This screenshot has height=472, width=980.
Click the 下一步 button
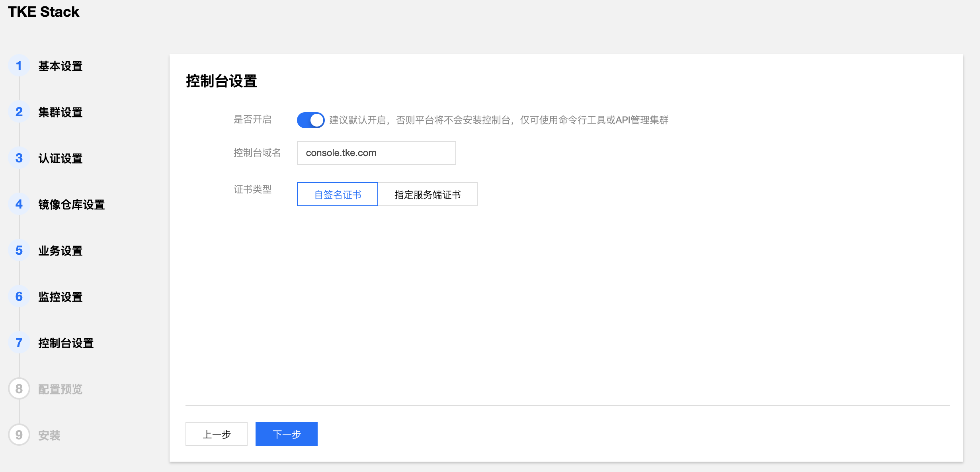[286, 434]
